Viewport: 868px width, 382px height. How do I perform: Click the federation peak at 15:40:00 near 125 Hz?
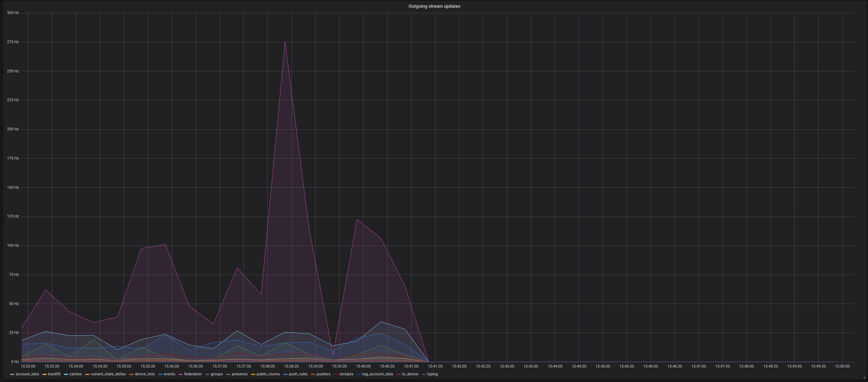click(357, 219)
